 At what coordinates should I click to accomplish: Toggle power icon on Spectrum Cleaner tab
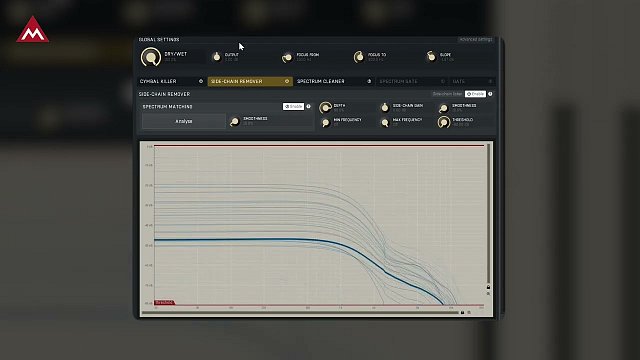click(369, 81)
